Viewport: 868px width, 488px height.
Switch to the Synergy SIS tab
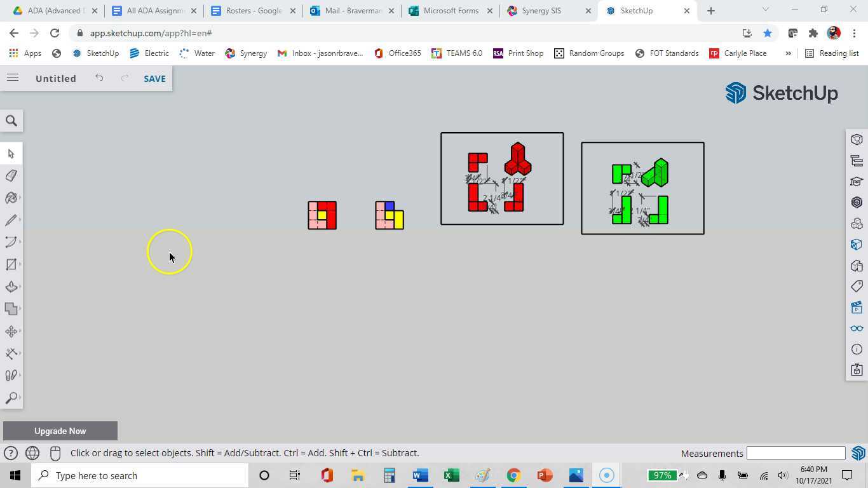coord(541,11)
